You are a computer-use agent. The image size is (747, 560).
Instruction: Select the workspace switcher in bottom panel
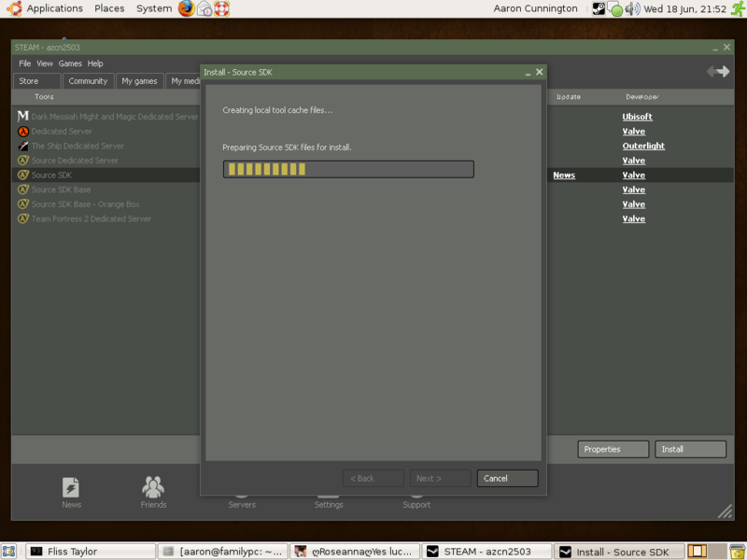[x=707, y=551]
